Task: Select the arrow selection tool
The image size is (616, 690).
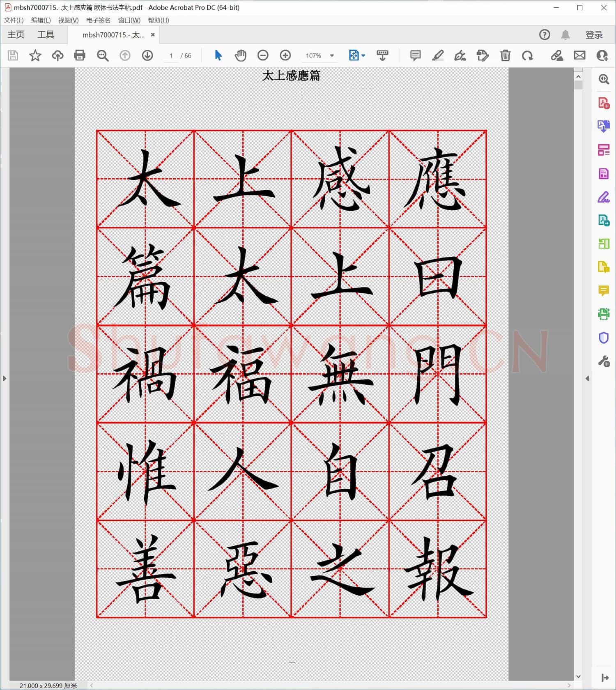Action: 218,55
